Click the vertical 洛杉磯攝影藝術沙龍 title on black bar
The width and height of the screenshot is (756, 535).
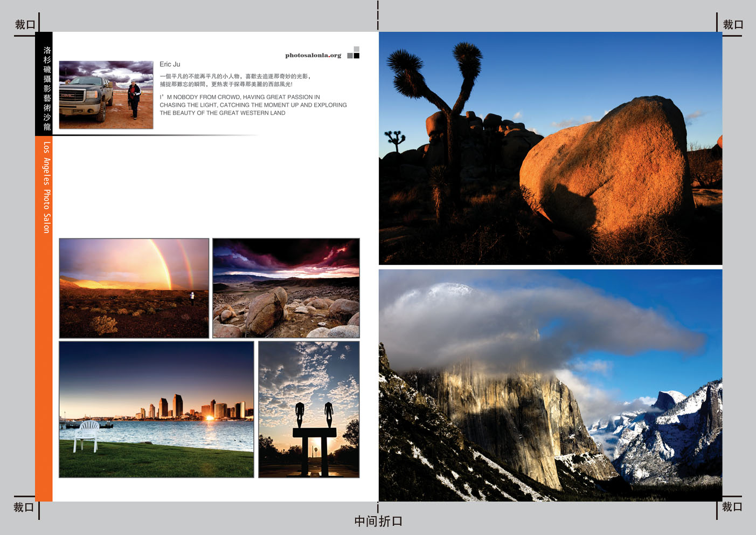coord(47,88)
